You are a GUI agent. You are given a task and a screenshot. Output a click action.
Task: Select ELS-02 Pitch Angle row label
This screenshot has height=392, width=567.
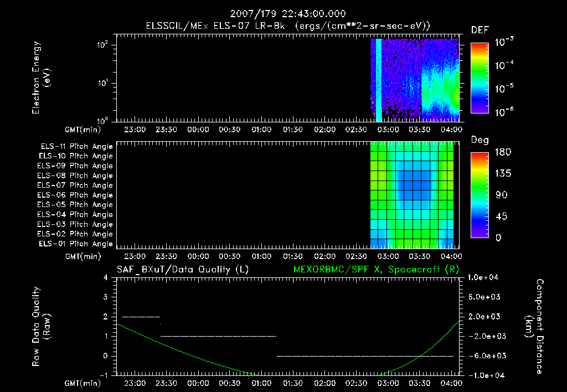pos(75,234)
